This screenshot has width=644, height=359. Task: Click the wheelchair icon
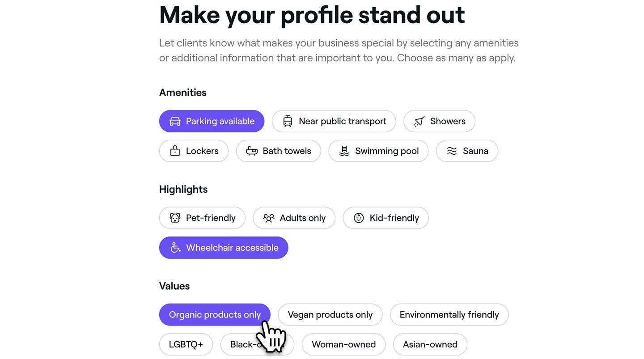[175, 248]
